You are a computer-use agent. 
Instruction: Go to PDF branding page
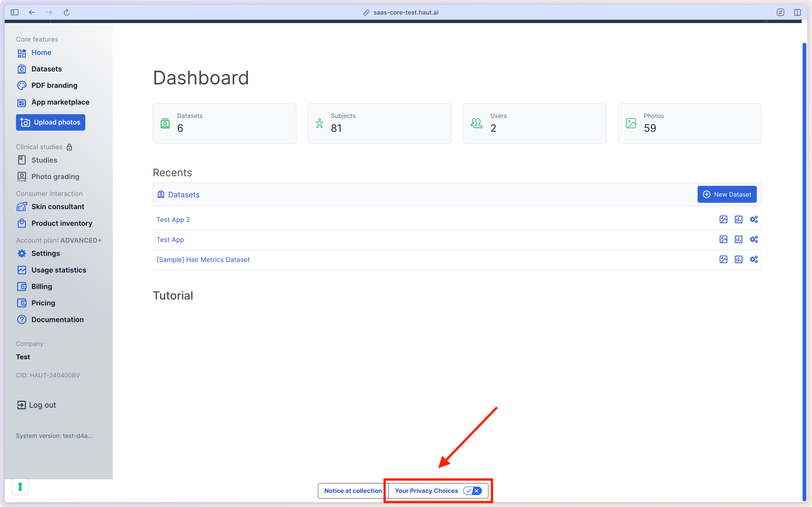click(54, 85)
